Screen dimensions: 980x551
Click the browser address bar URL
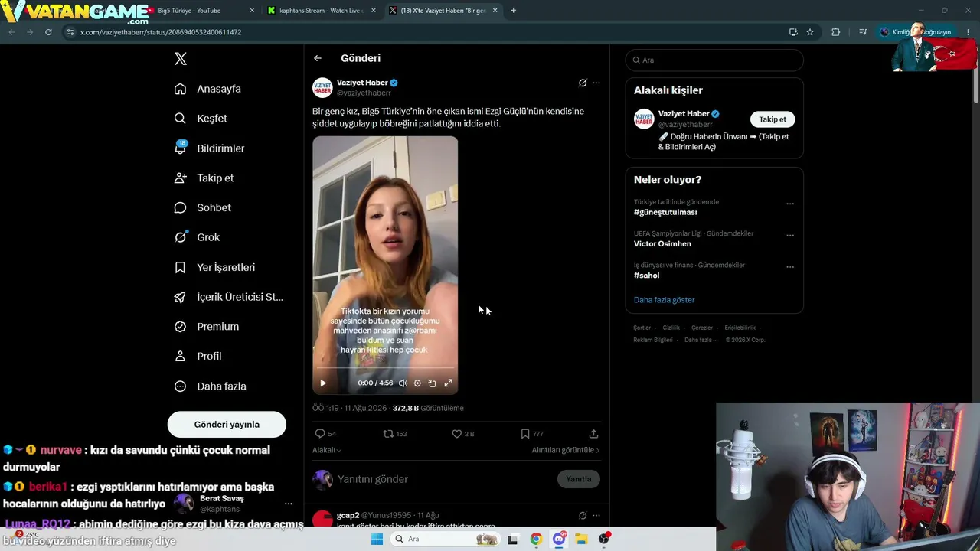161,32
